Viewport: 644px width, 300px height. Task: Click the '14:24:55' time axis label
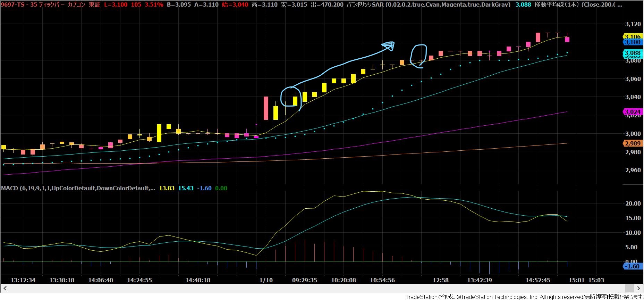[139, 280]
